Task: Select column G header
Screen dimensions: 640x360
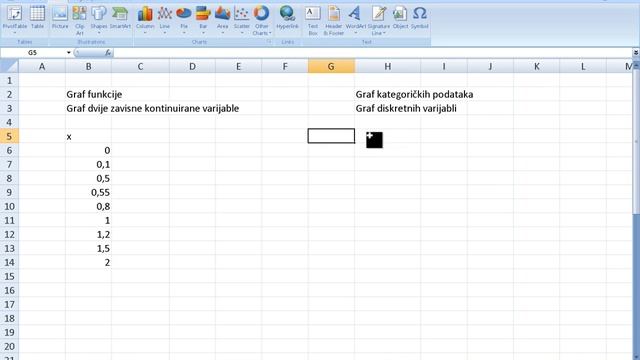Action: pyautogui.click(x=331, y=66)
